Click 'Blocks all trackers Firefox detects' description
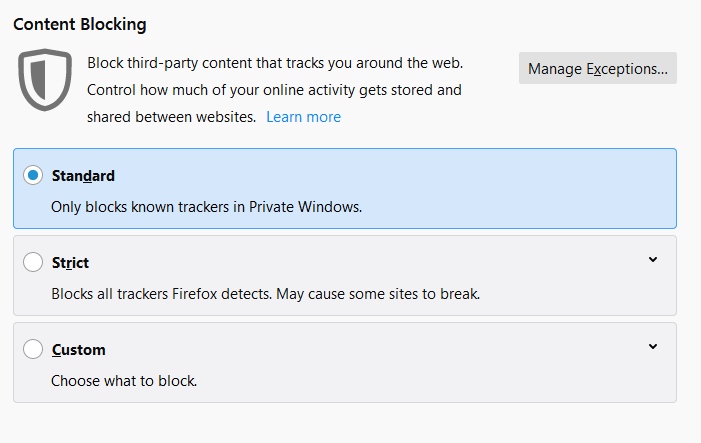The height and width of the screenshot is (443, 701). pyautogui.click(x=266, y=294)
